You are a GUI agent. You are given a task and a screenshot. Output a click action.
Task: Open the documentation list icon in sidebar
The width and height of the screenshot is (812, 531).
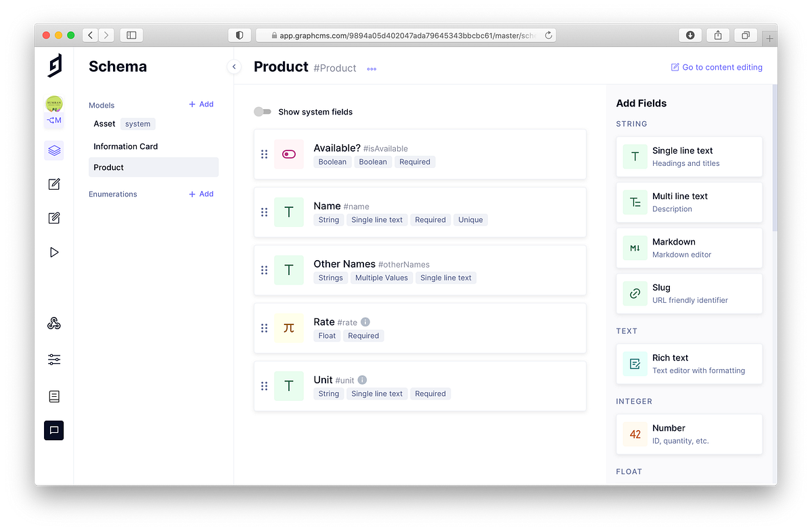[x=54, y=396]
